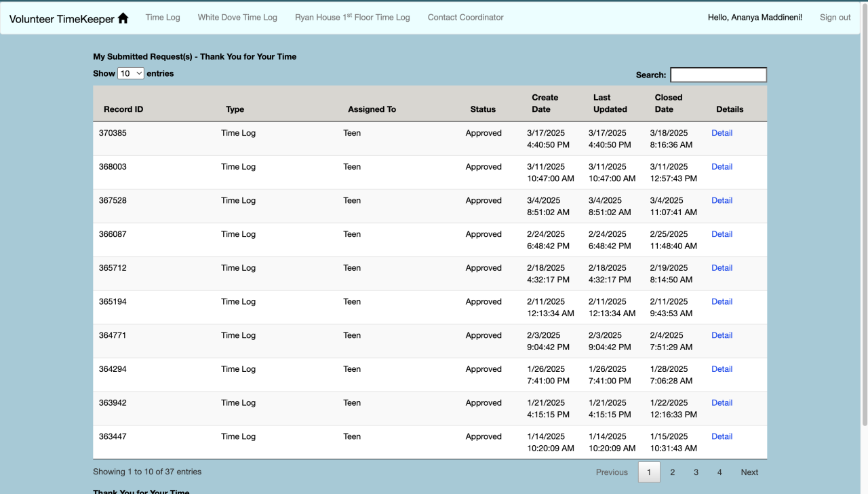Viewport: 868px width, 494px height.
Task: Sort table by Status column header
Action: tap(483, 109)
